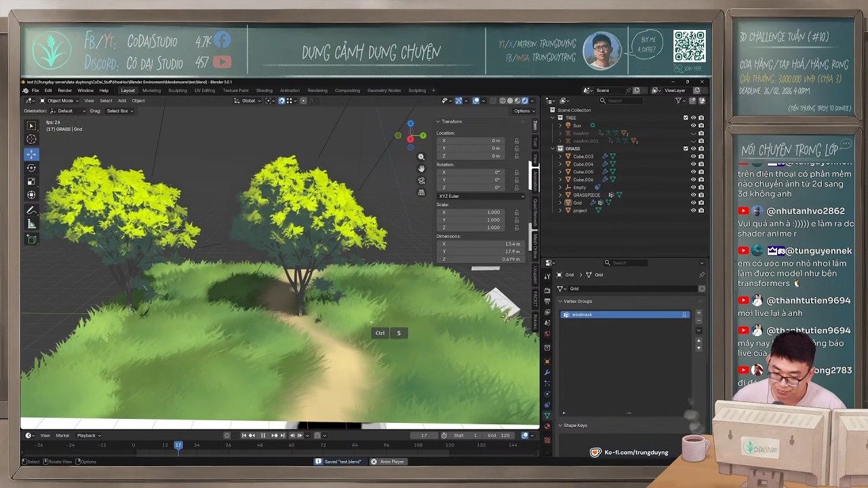Hide the Sun object in outliner

point(693,125)
